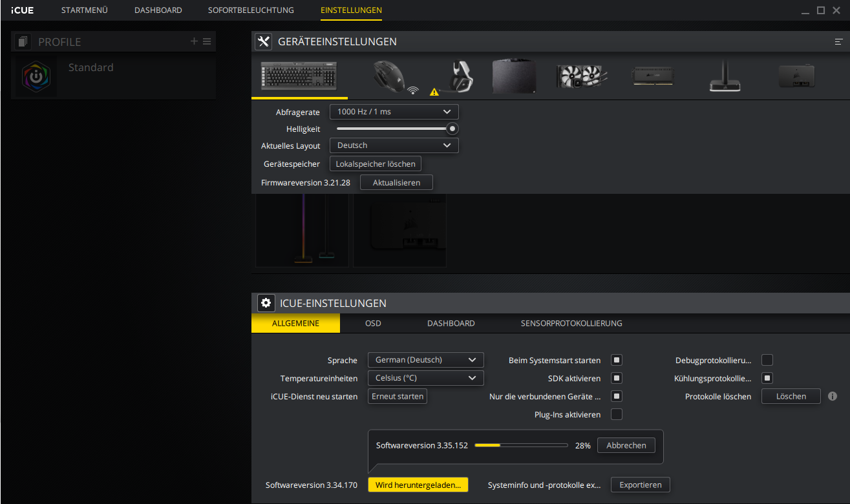The width and height of the screenshot is (850, 504).
Task: Open the Dashboard tab in iCUE-Einstellungen
Action: [x=451, y=323]
